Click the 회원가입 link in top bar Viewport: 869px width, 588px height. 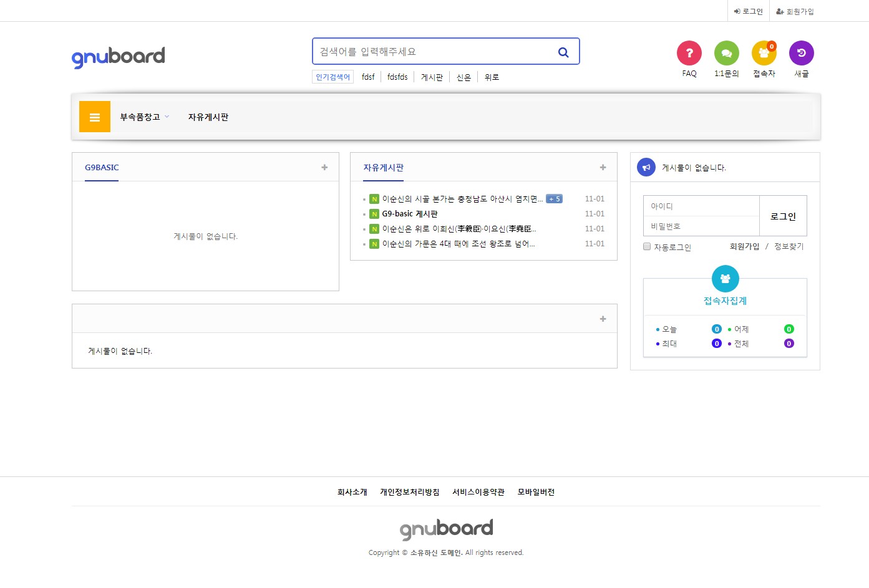coord(795,11)
